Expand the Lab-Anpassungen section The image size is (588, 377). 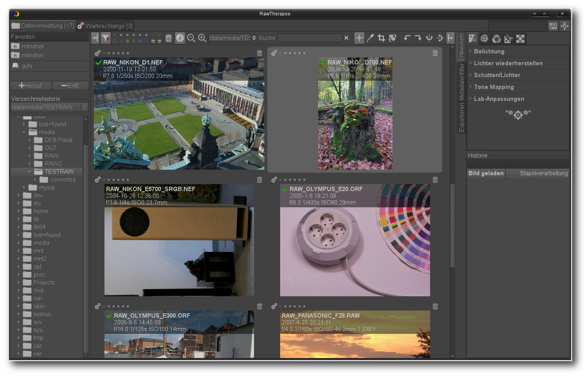[518, 99]
